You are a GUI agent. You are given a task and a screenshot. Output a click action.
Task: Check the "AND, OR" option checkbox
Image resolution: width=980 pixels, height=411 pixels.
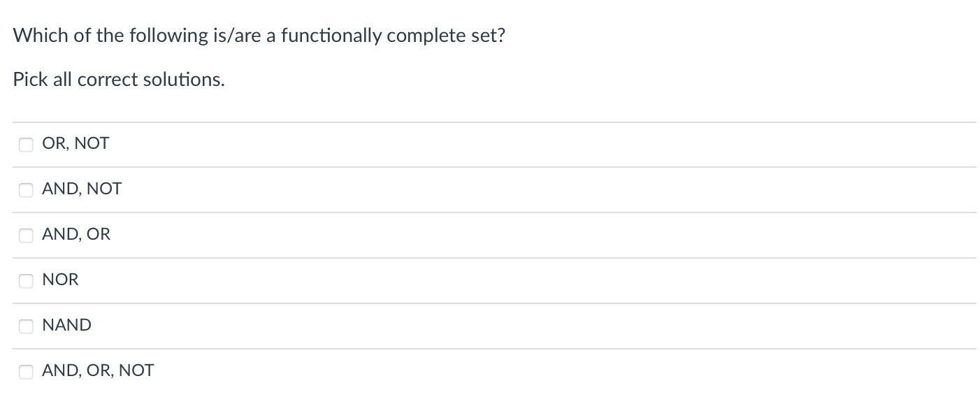pos(26,236)
